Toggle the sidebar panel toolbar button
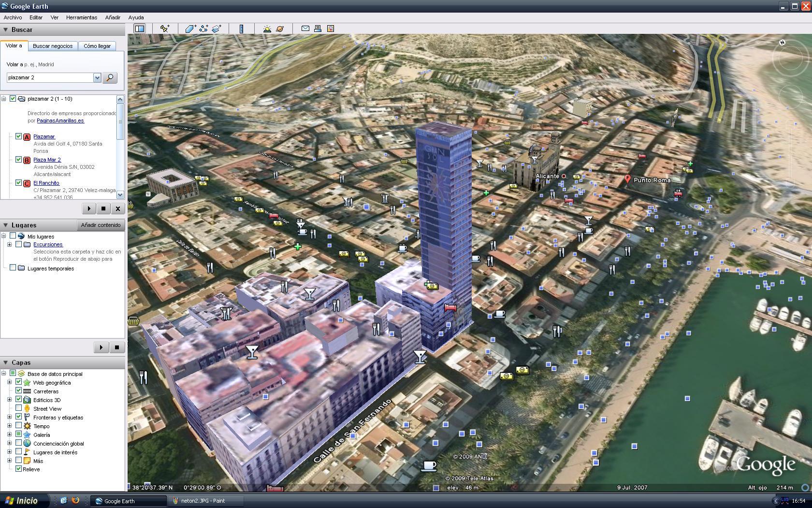812x508 pixels. pos(140,29)
